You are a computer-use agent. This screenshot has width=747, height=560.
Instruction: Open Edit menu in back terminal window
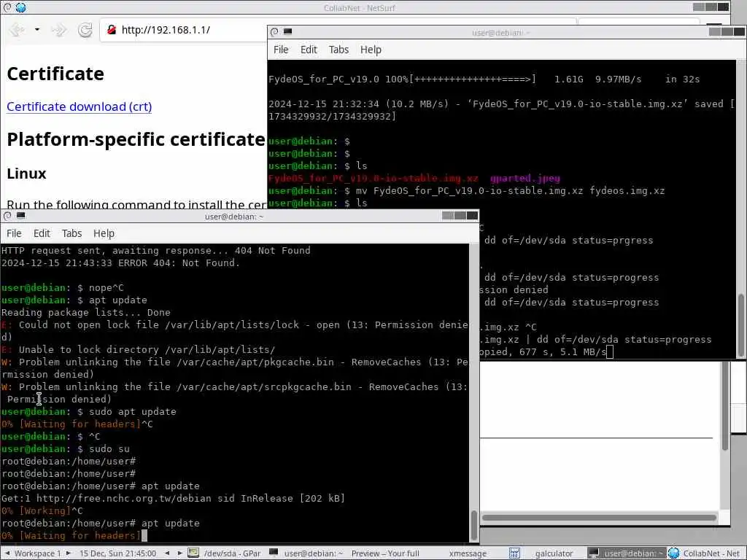point(309,50)
